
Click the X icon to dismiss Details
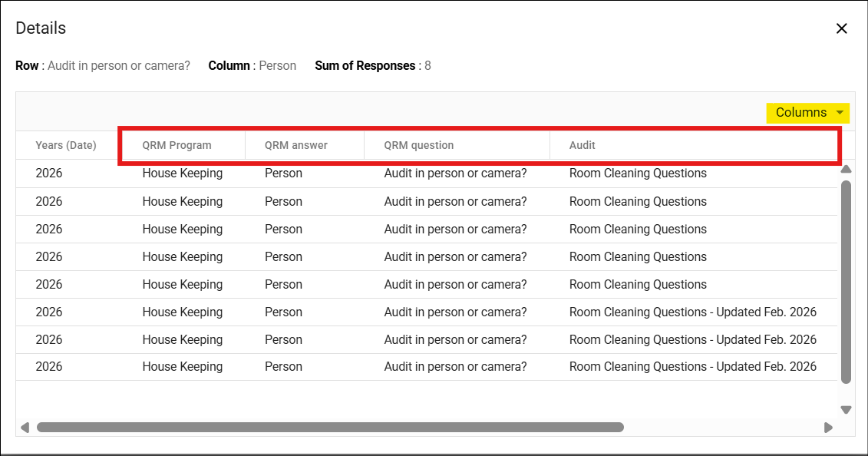click(x=841, y=28)
